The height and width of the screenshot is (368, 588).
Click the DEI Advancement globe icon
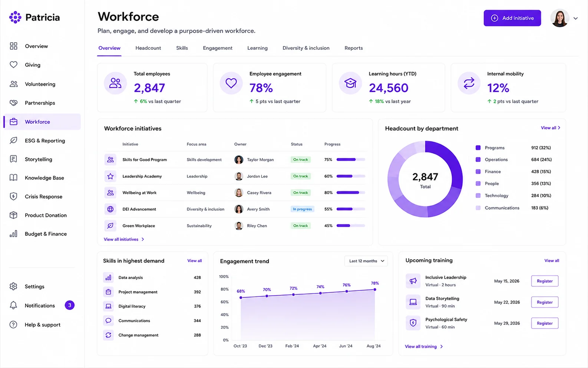[110, 209]
